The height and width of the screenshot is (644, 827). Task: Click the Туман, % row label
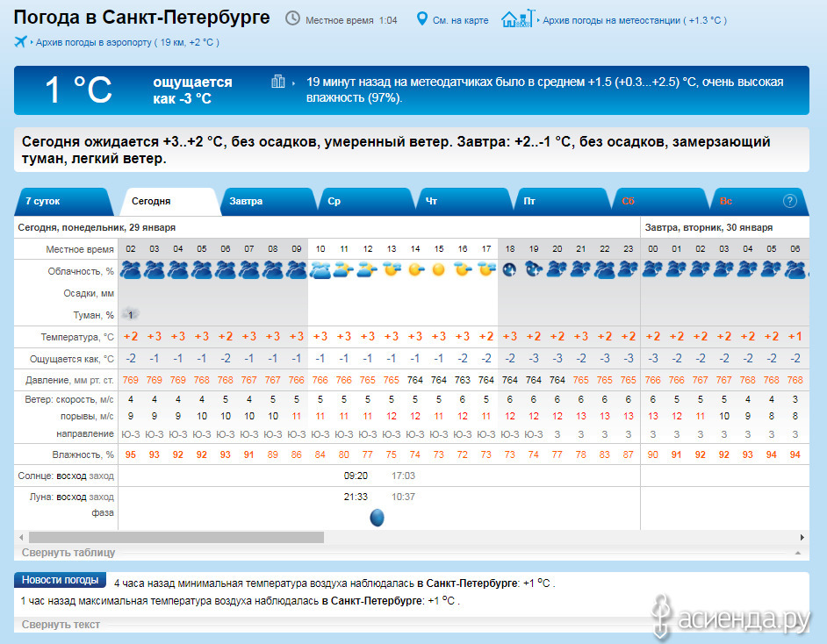tap(93, 315)
